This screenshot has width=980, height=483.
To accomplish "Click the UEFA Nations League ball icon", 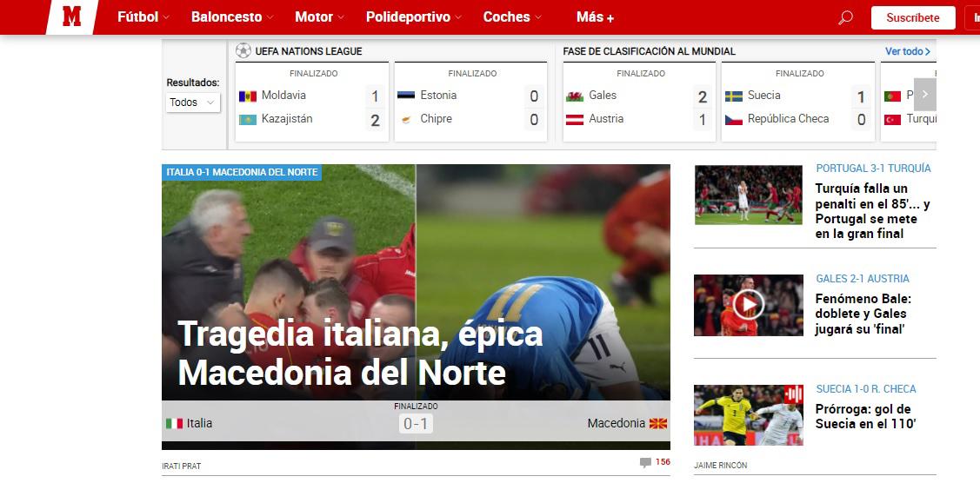I will coord(243,51).
